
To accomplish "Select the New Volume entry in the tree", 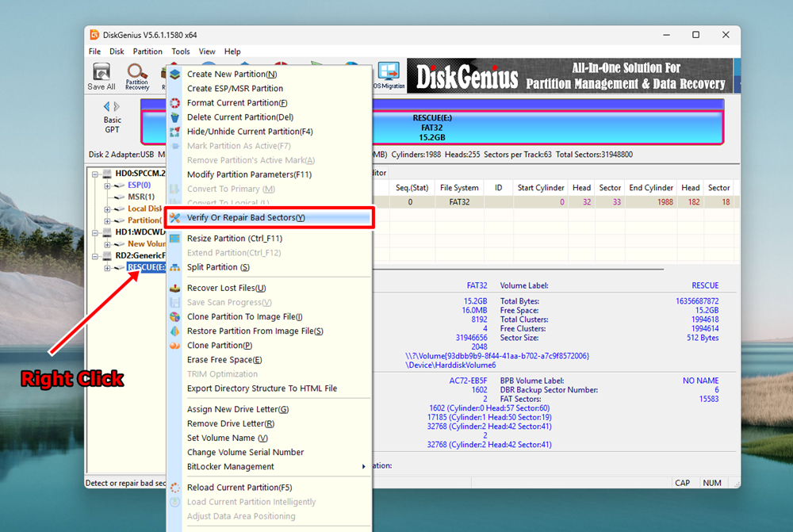I will tap(147, 243).
